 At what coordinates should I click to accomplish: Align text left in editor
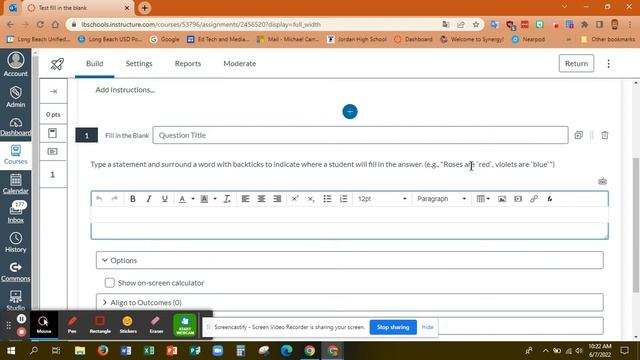245,199
